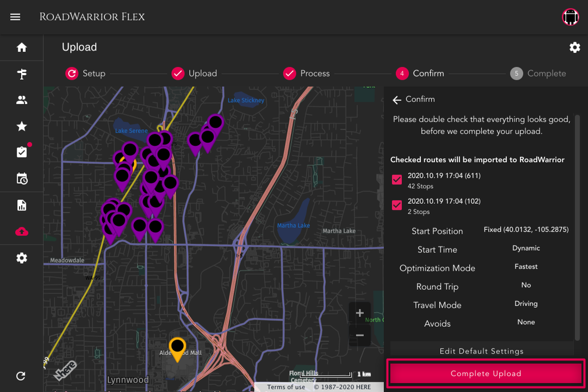Screen dimensions: 588x392
Task: Click the Avoids value None
Action: (526, 322)
